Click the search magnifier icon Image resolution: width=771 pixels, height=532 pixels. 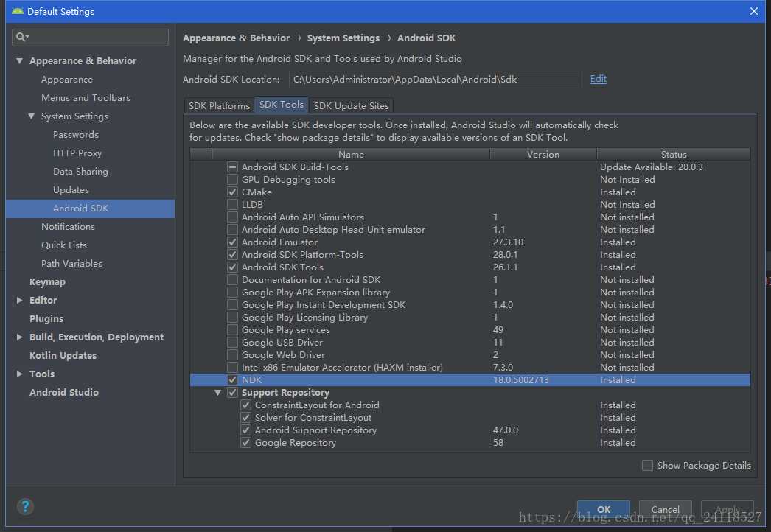pyautogui.click(x=21, y=37)
